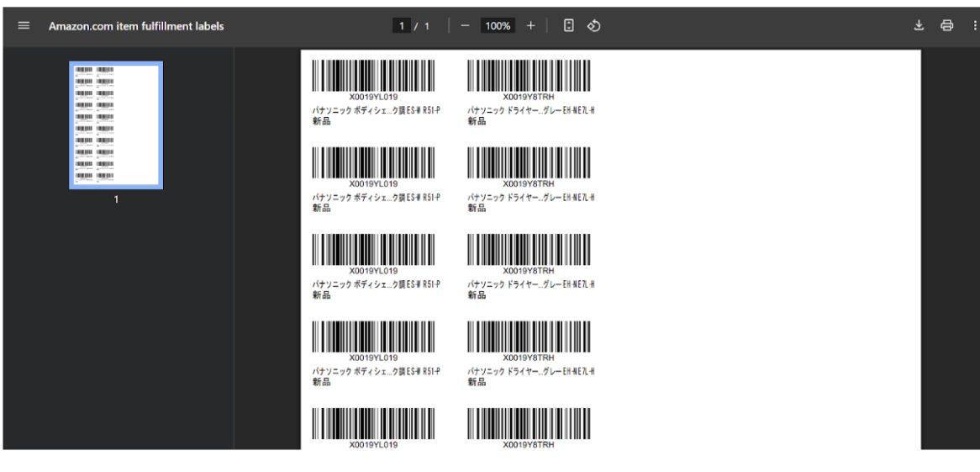Zoom out with the minus icon

point(465,26)
